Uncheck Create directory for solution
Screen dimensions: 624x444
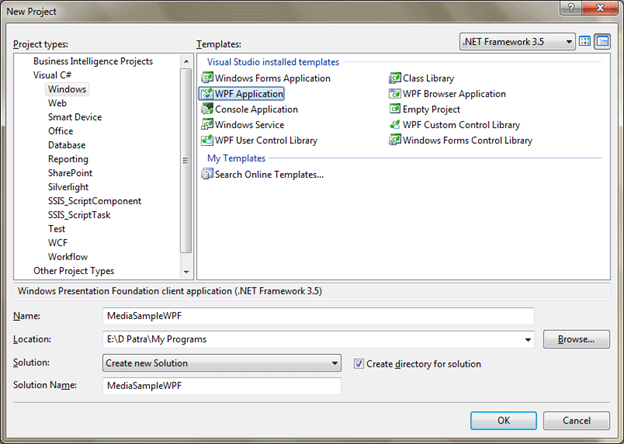360,364
